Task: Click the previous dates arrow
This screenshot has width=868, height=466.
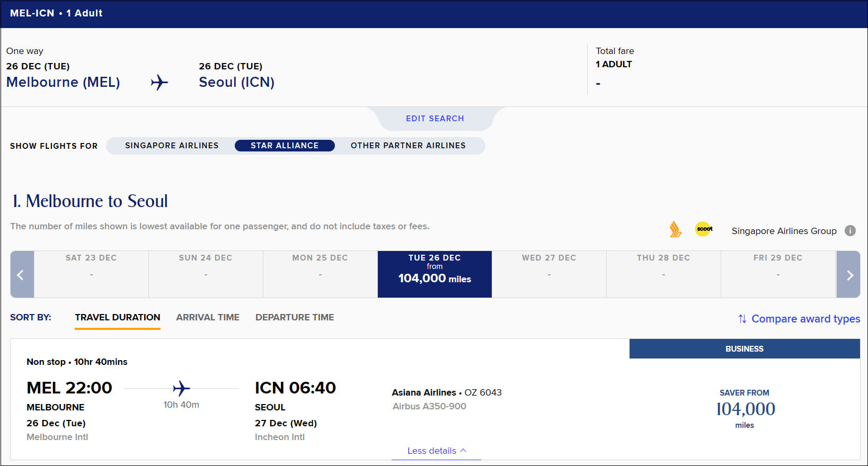Action: 22,274
